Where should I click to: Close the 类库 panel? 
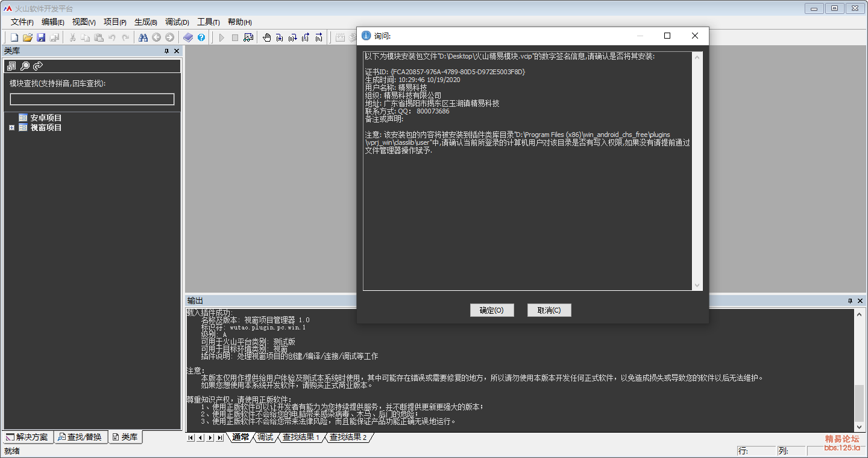(x=177, y=51)
